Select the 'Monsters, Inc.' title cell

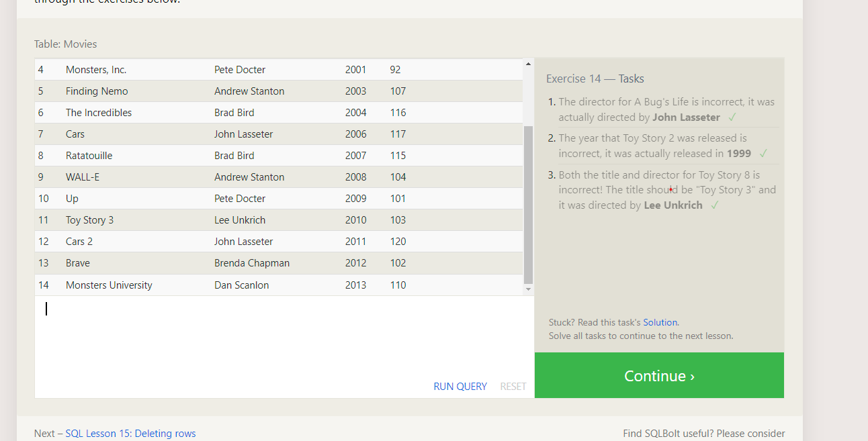[x=96, y=70]
